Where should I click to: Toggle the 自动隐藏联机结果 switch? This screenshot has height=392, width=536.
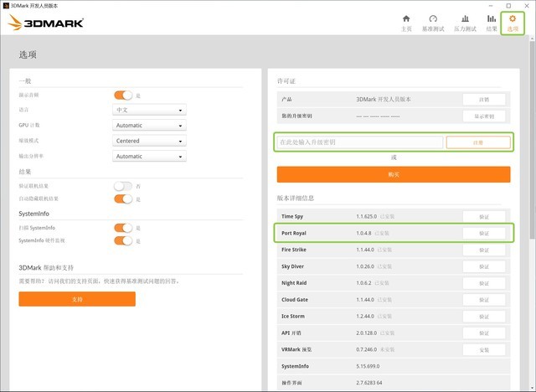[x=123, y=199]
